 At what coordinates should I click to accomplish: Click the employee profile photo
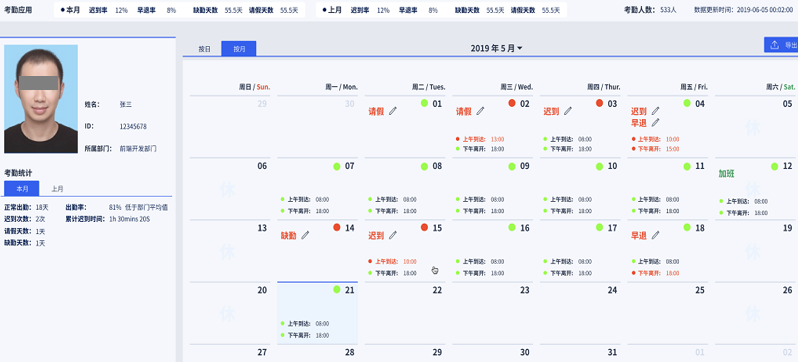41,99
